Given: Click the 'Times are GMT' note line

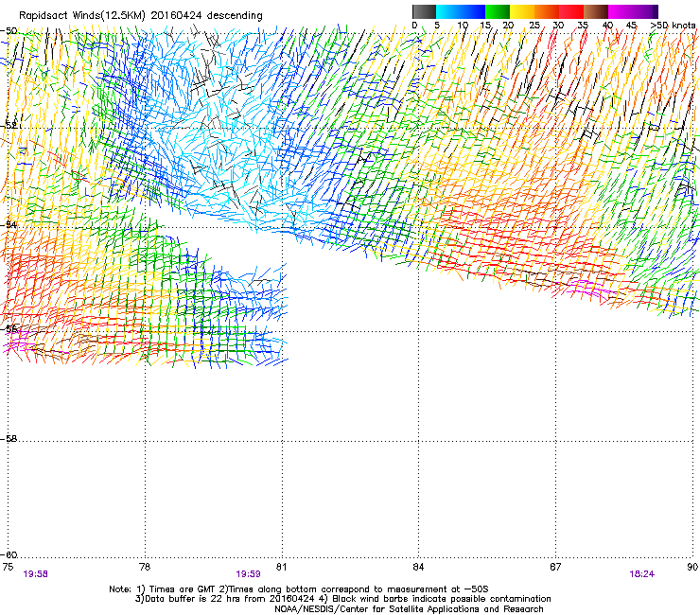Looking at the screenshot, I should pyautogui.click(x=299, y=589).
